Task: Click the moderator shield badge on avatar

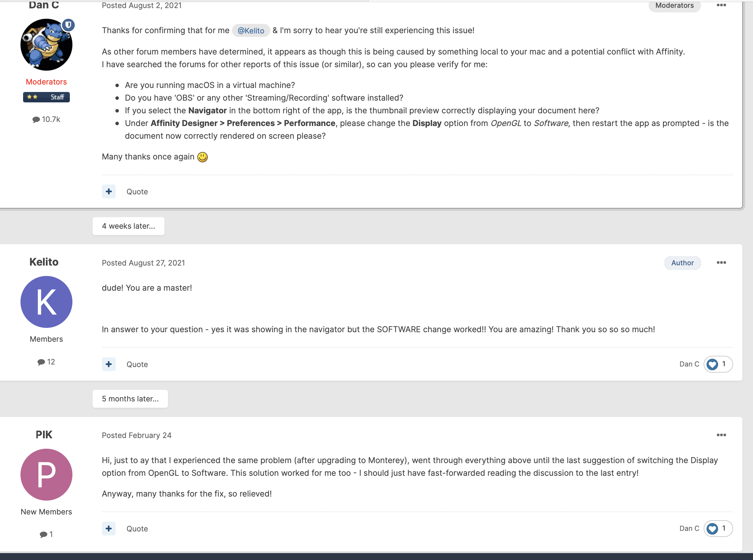Action: click(x=68, y=25)
